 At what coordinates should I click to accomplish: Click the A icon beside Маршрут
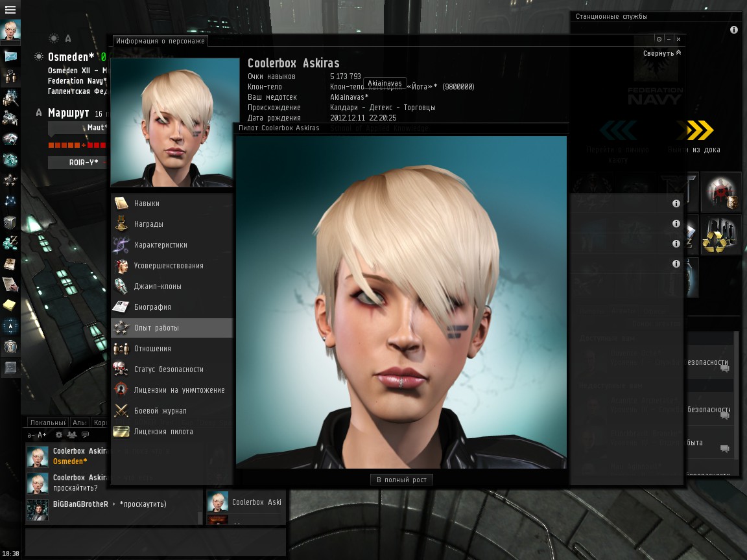coord(39,113)
